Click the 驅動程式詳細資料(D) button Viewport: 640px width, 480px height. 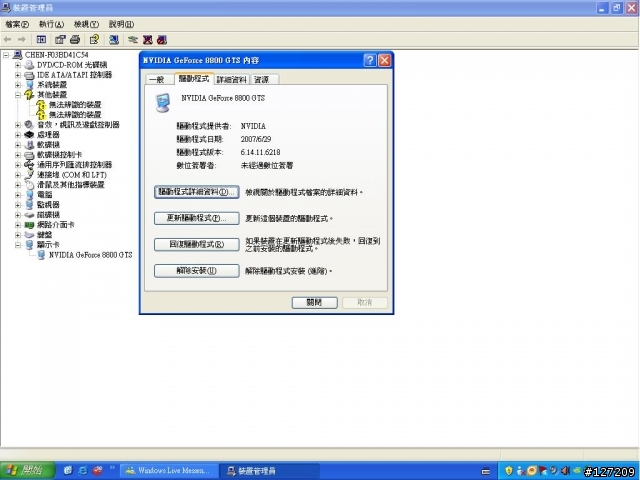[197, 192]
